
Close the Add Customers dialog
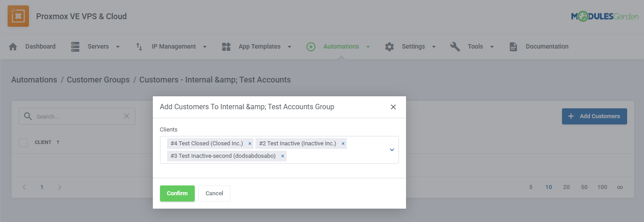coord(393,107)
